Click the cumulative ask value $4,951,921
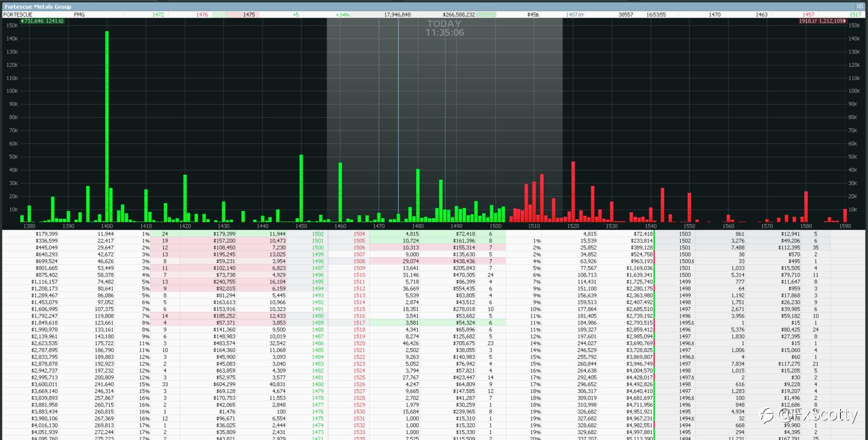868x440 pixels. [x=640, y=412]
